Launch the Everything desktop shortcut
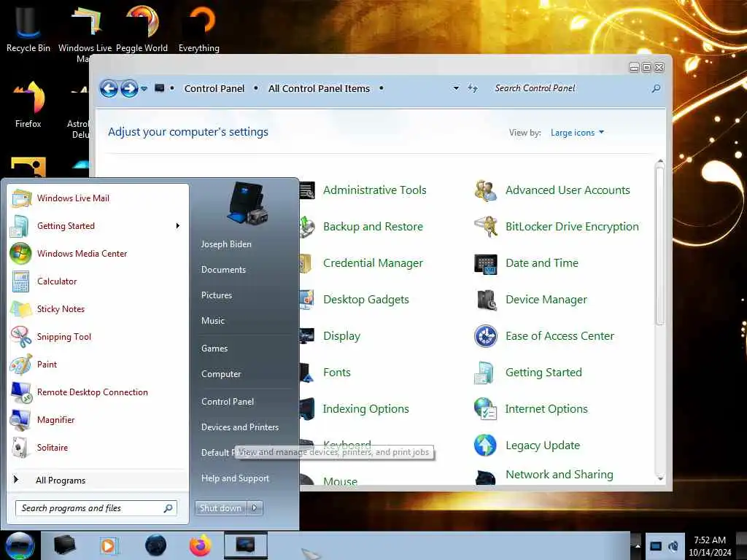This screenshot has height=560, width=747. tap(199, 28)
